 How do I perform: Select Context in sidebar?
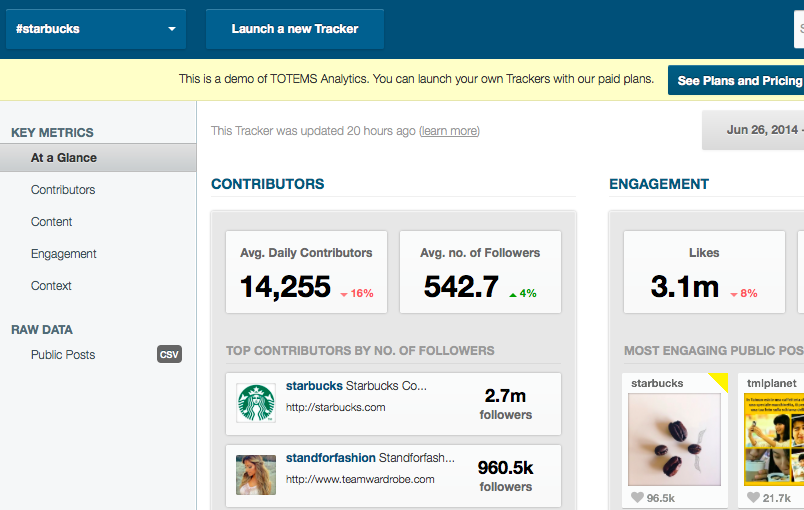51,286
